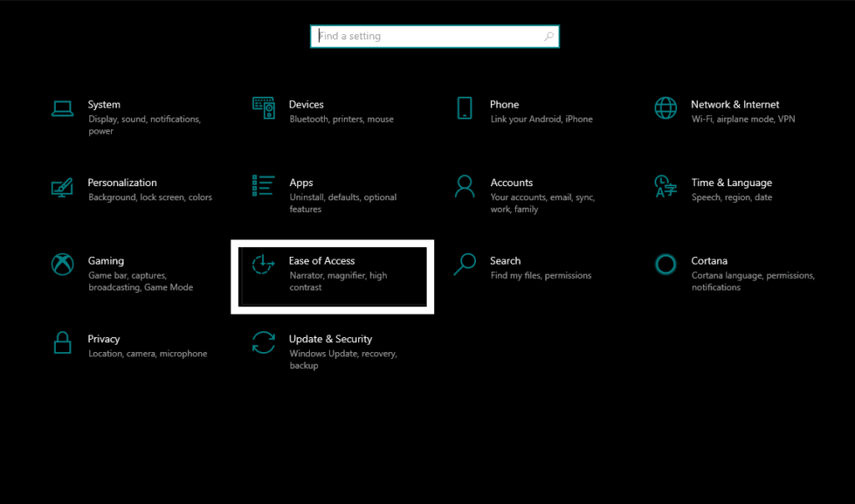Open the Apps list icon

point(264,185)
